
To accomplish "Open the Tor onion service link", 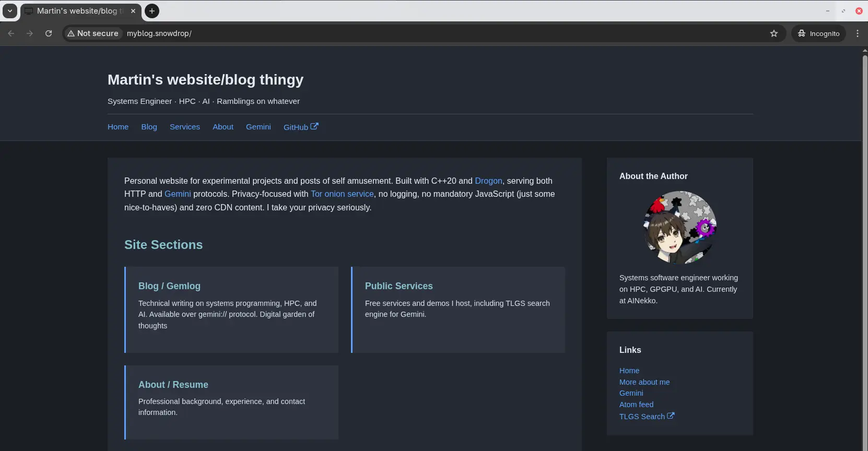I will (342, 194).
